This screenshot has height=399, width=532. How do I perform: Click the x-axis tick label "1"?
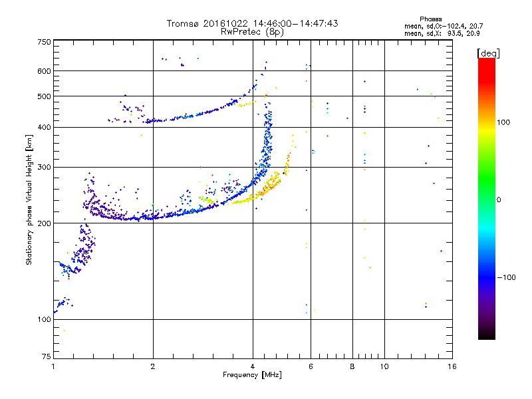click(x=53, y=366)
